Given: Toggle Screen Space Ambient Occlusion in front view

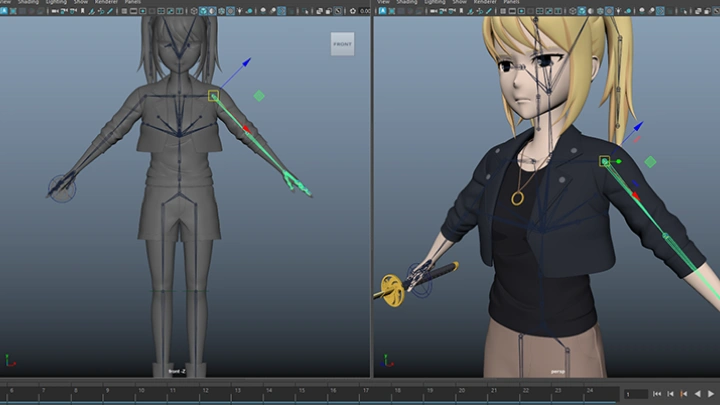Looking at the screenshot, I should pos(263,11).
